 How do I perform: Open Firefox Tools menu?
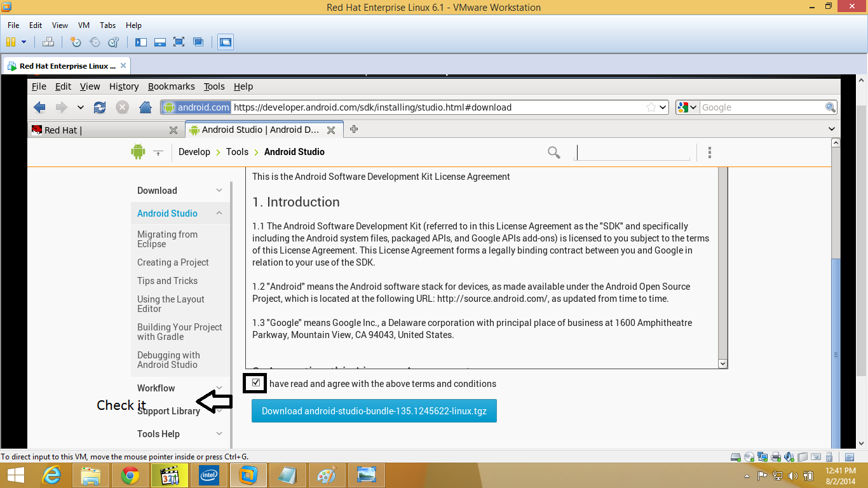click(214, 86)
